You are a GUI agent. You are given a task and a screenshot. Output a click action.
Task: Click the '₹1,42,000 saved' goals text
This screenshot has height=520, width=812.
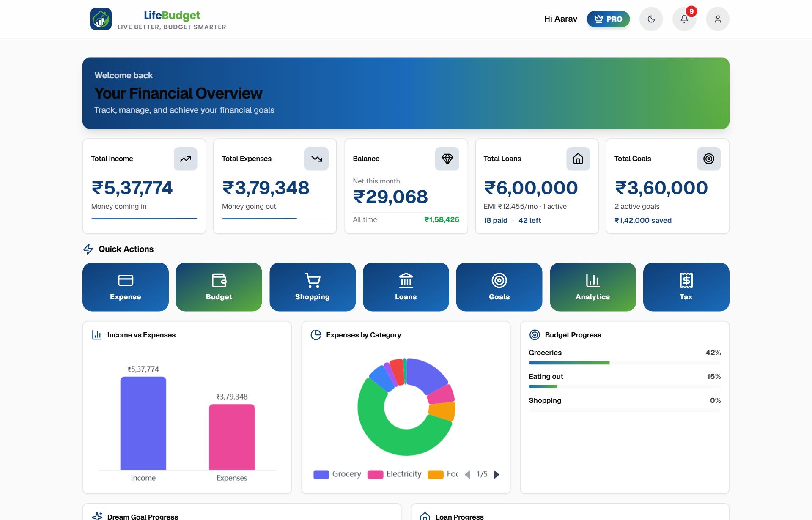[643, 221]
